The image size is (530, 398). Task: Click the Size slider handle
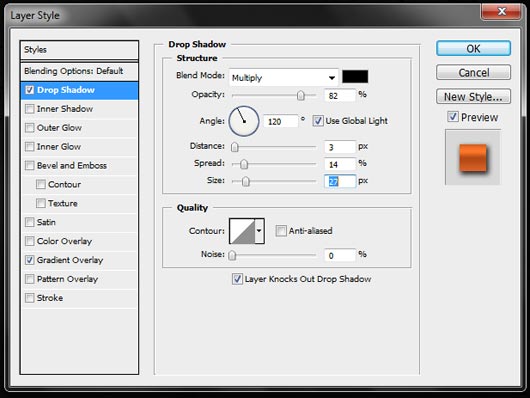(246, 182)
